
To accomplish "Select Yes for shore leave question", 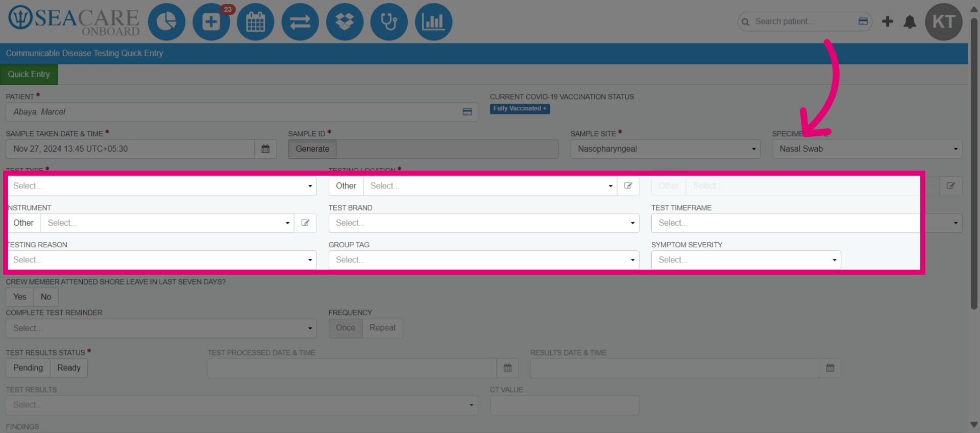I will coord(20,297).
